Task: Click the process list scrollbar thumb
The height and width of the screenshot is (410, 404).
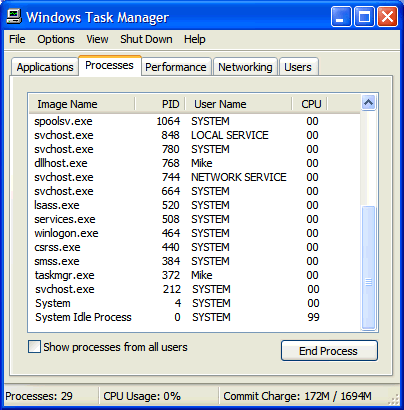Action: [368, 268]
